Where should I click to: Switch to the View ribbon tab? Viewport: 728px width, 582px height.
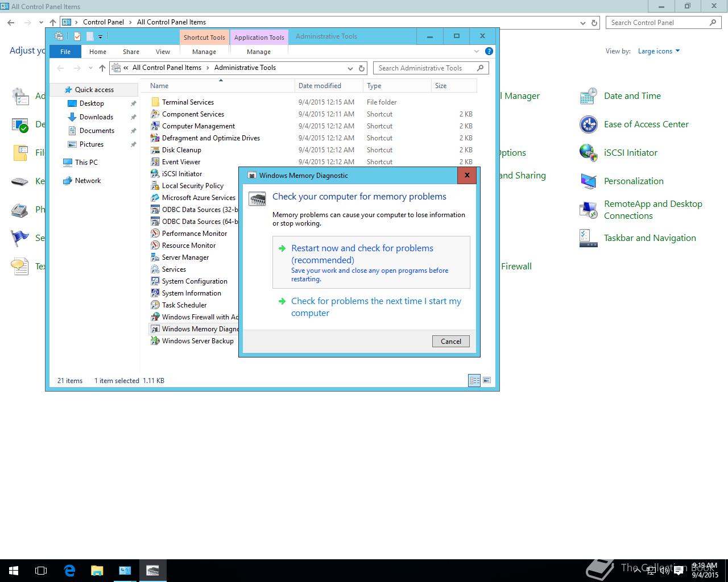coord(163,52)
